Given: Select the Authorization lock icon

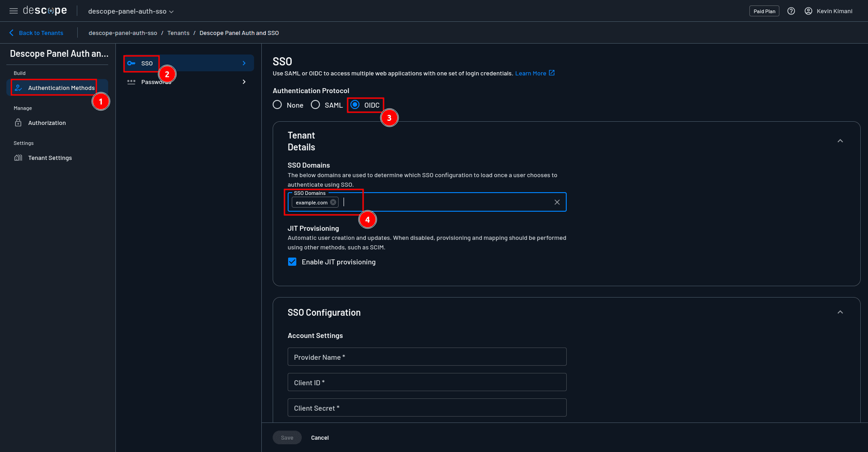Looking at the screenshot, I should pyautogui.click(x=18, y=123).
